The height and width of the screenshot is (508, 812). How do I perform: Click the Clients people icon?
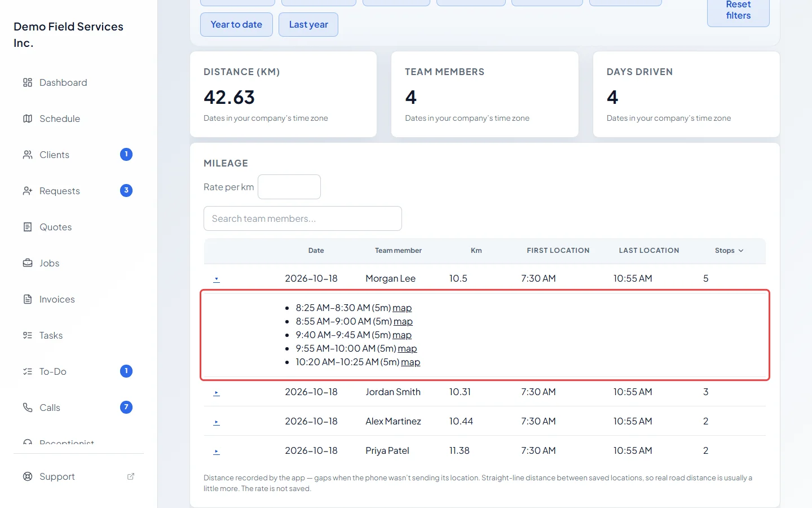(27, 155)
